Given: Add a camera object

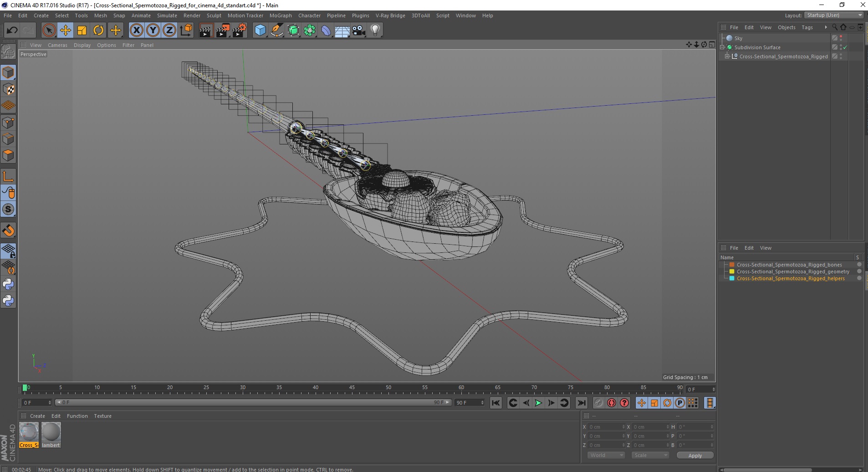Looking at the screenshot, I should [359, 31].
